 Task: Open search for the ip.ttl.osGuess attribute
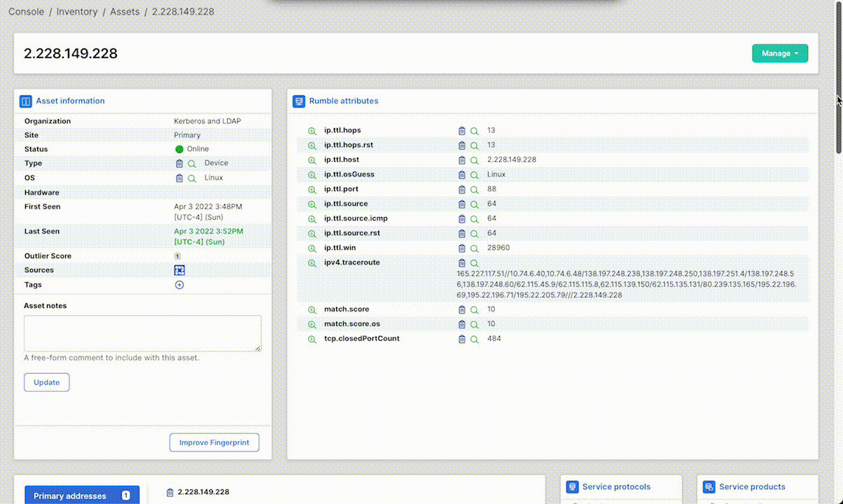click(x=475, y=174)
